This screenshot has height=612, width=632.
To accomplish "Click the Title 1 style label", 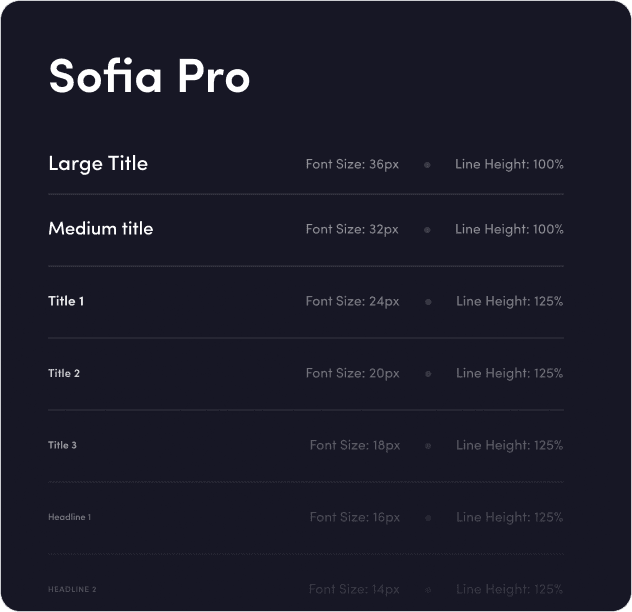I will [x=66, y=301].
